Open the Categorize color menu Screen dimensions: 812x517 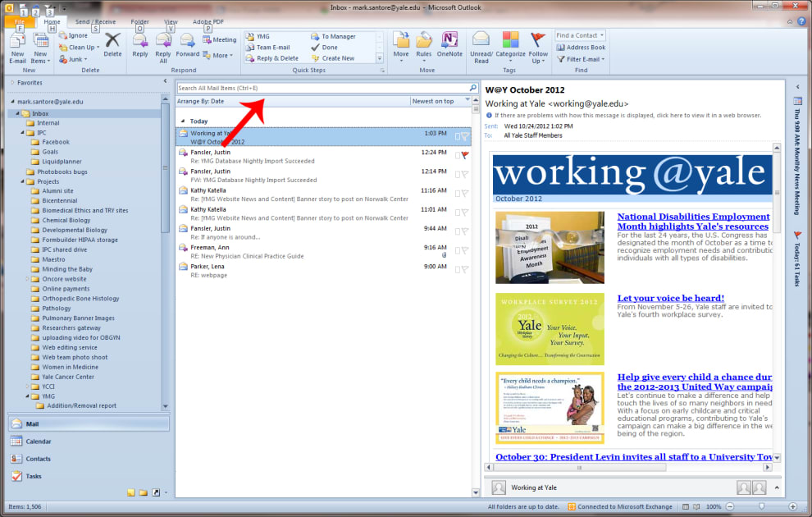click(511, 45)
